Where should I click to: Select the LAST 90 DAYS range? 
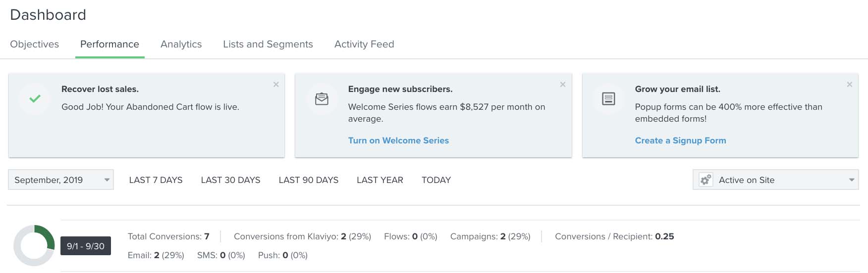click(x=308, y=180)
